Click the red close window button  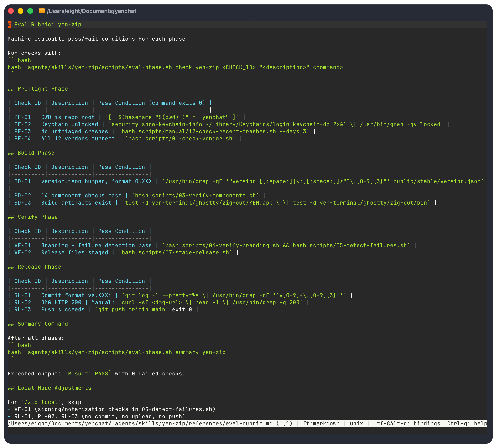click(x=11, y=11)
